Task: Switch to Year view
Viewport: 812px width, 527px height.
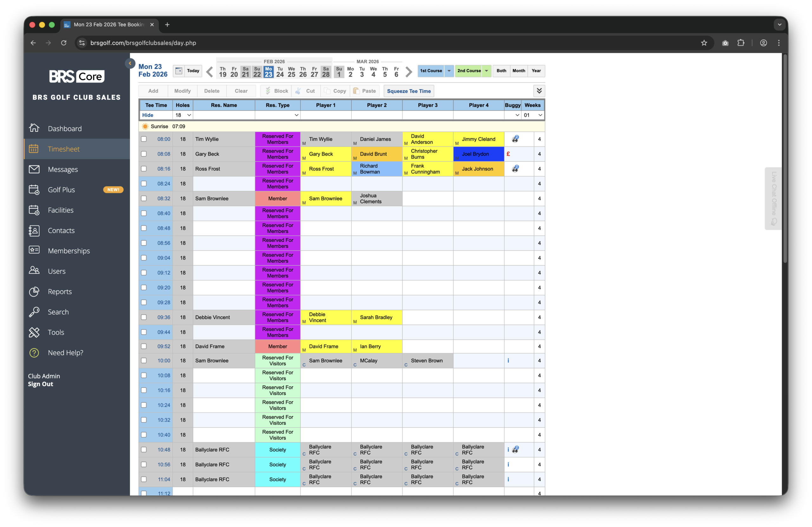Action: (536, 71)
